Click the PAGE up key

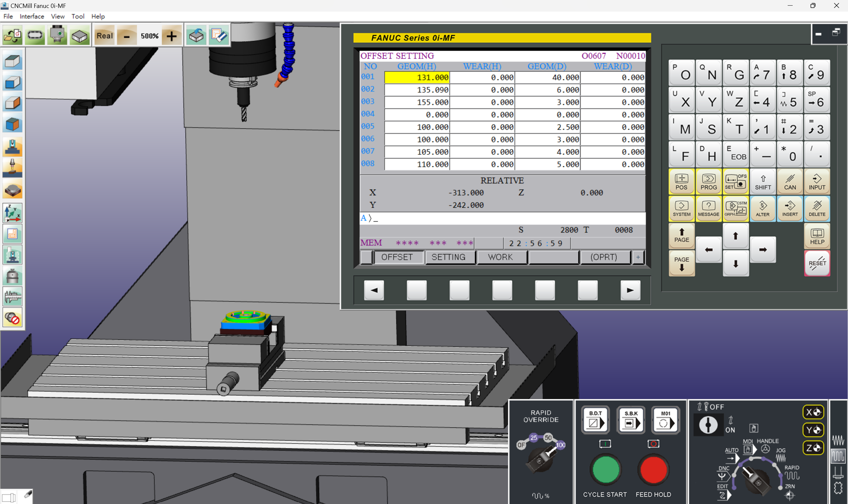(x=681, y=236)
